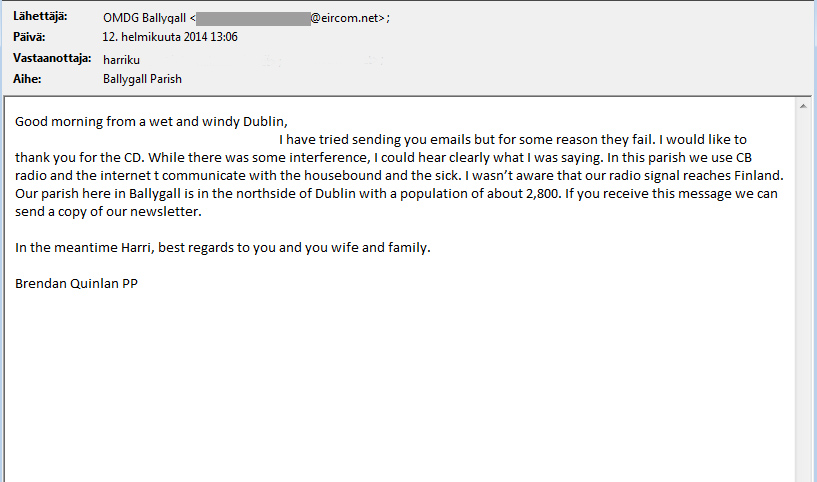Viewport: 817px width, 482px height.
Task: Click the Vastaanottaja field label
Action: pyautogui.click(x=52, y=58)
